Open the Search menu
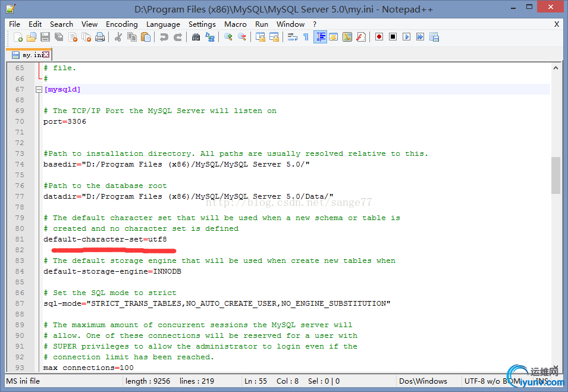 click(x=62, y=24)
